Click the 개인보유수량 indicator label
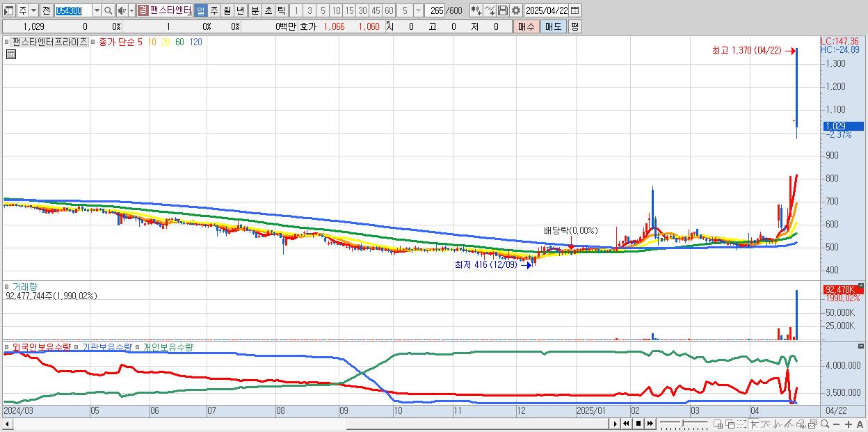Screen dimensions: 868x432 [x=168, y=346]
